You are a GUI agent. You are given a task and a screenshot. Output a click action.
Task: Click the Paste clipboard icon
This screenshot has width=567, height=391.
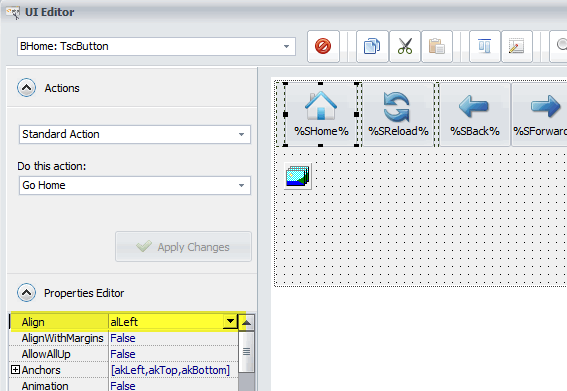tap(436, 46)
